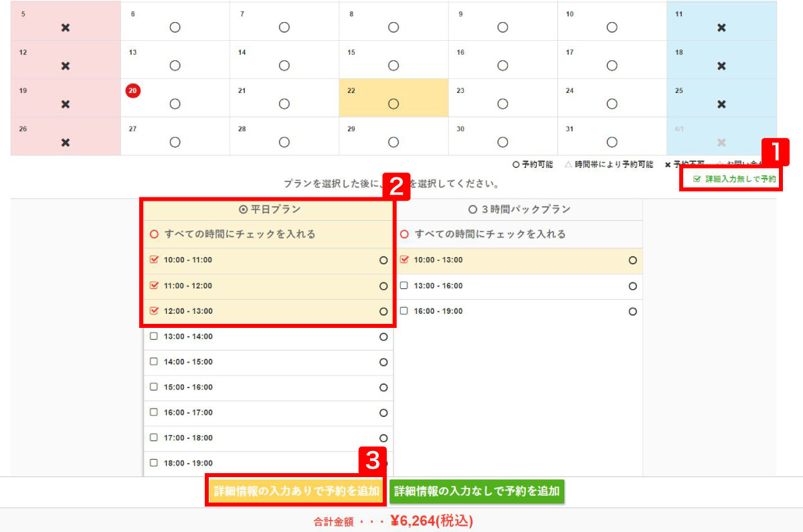Check all times under 3時間パックプラン

[x=404, y=234]
